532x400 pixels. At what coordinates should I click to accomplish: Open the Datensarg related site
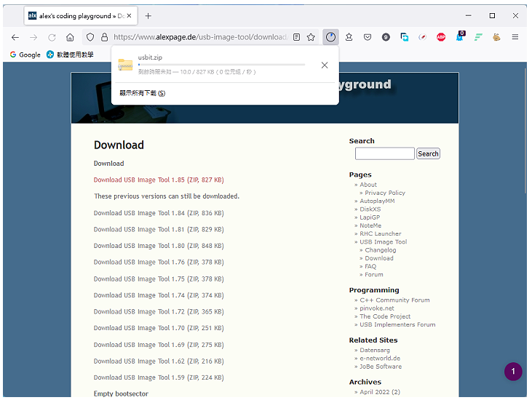click(x=375, y=350)
